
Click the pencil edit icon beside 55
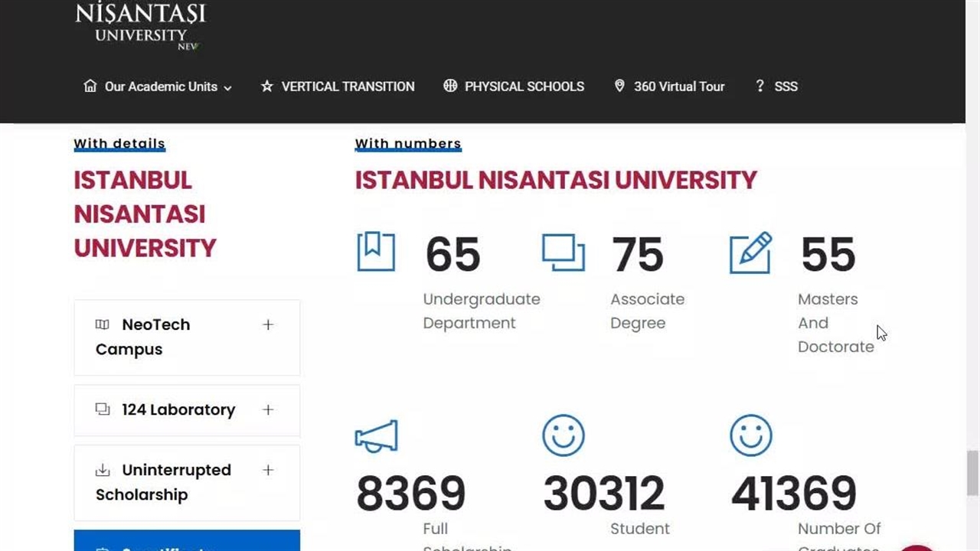tap(750, 253)
